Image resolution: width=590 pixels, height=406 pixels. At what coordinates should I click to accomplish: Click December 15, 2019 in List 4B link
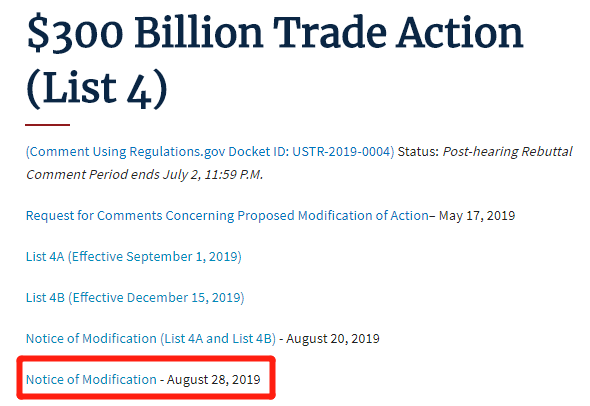[184, 298]
